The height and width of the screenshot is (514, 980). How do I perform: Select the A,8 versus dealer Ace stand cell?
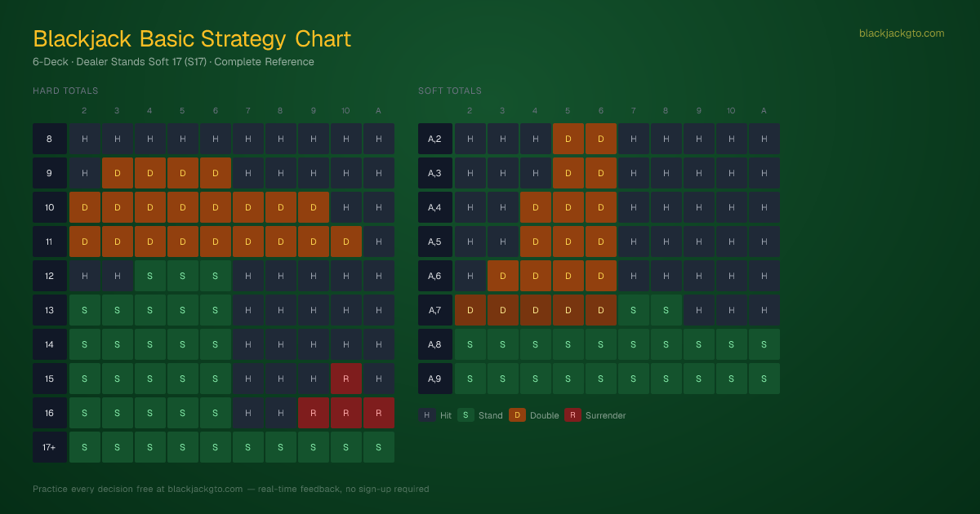pos(764,344)
